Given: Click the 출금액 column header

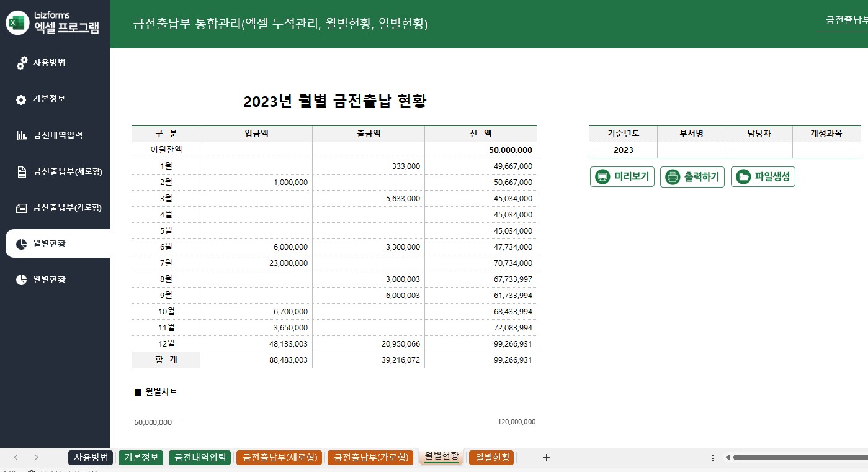Looking at the screenshot, I should coord(369,134).
